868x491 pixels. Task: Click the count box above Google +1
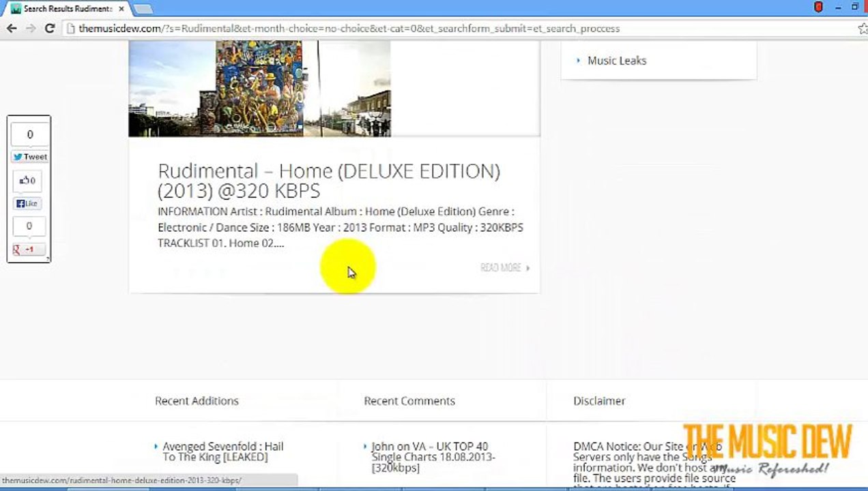(x=29, y=226)
